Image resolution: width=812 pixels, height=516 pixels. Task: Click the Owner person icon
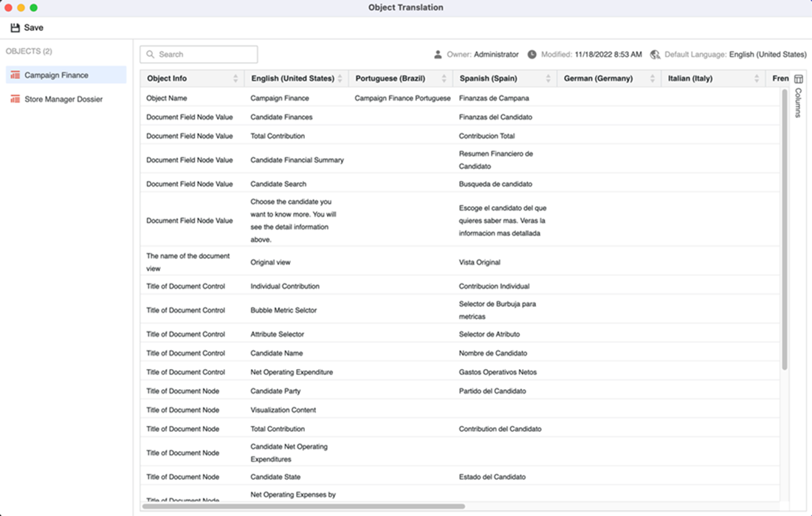pyautogui.click(x=438, y=55)
